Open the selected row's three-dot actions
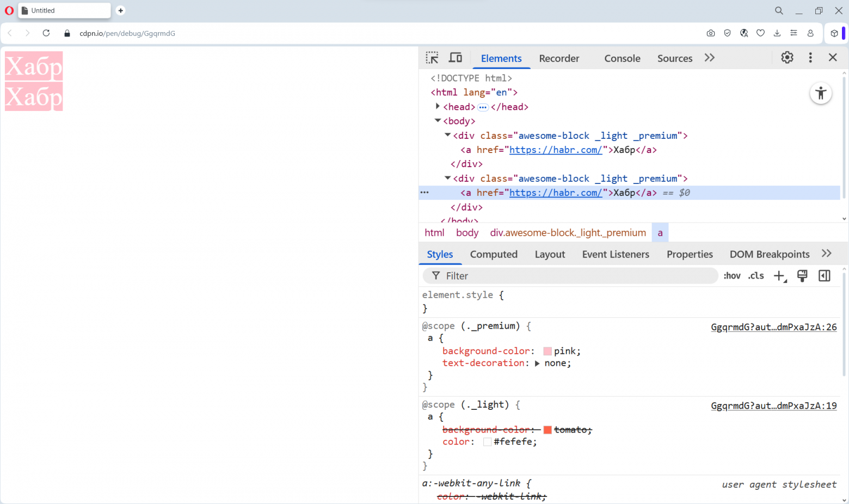Screen dimensions: 849x504 coord(424,193)
